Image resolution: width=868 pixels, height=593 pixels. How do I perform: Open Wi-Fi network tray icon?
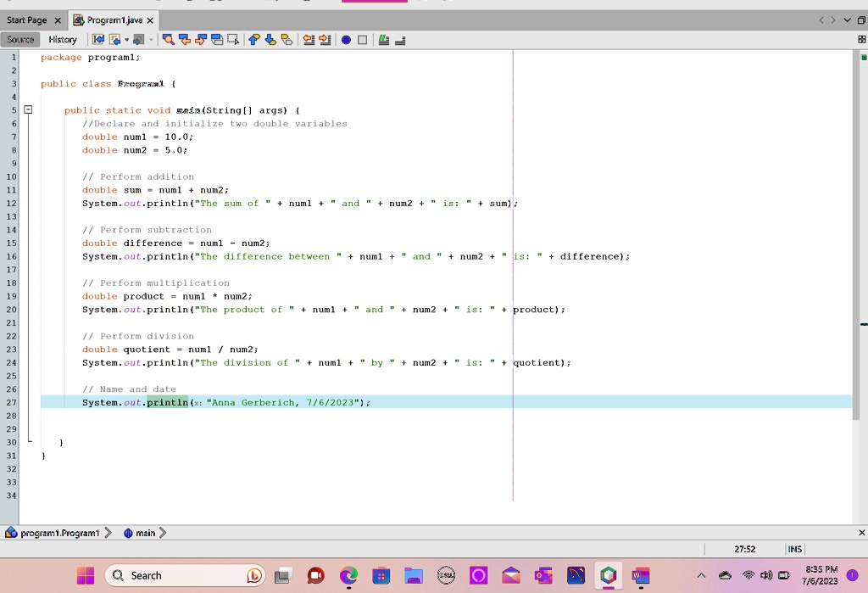tap(748, 575)
